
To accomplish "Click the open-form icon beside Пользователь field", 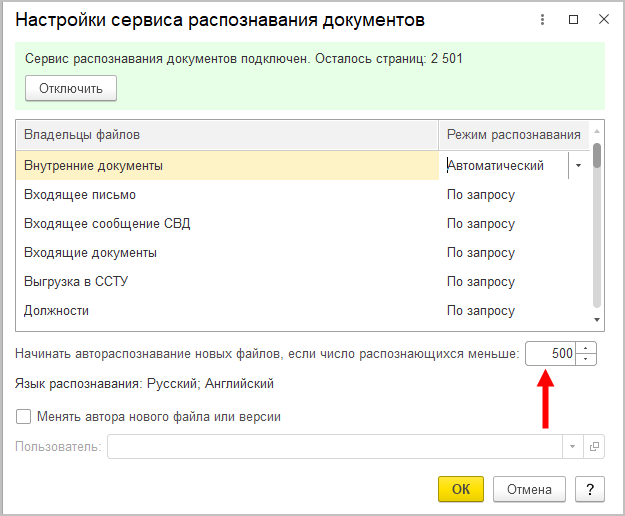I will (593, 446).
